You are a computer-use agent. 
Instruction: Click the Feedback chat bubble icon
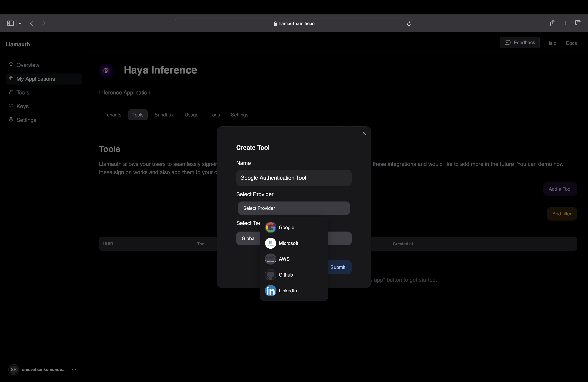point(508,42)
